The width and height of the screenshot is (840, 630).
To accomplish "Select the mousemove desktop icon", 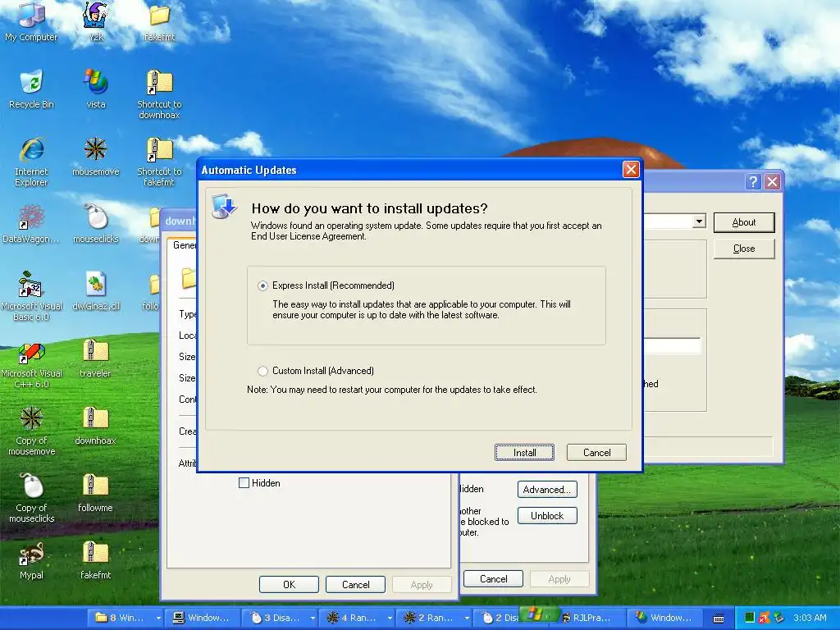I will click(95, 157).
